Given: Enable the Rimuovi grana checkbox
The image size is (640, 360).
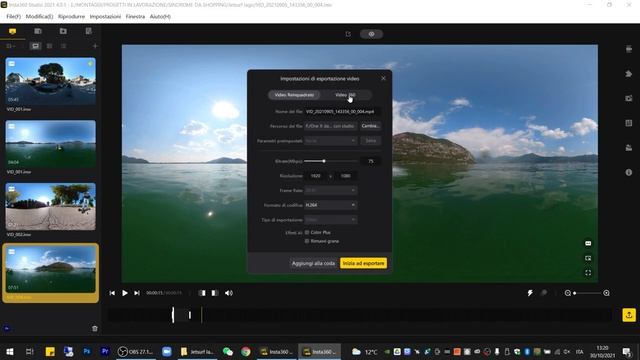Looking at the screenshot, I should pyautogui.click(x=307, y=241).
